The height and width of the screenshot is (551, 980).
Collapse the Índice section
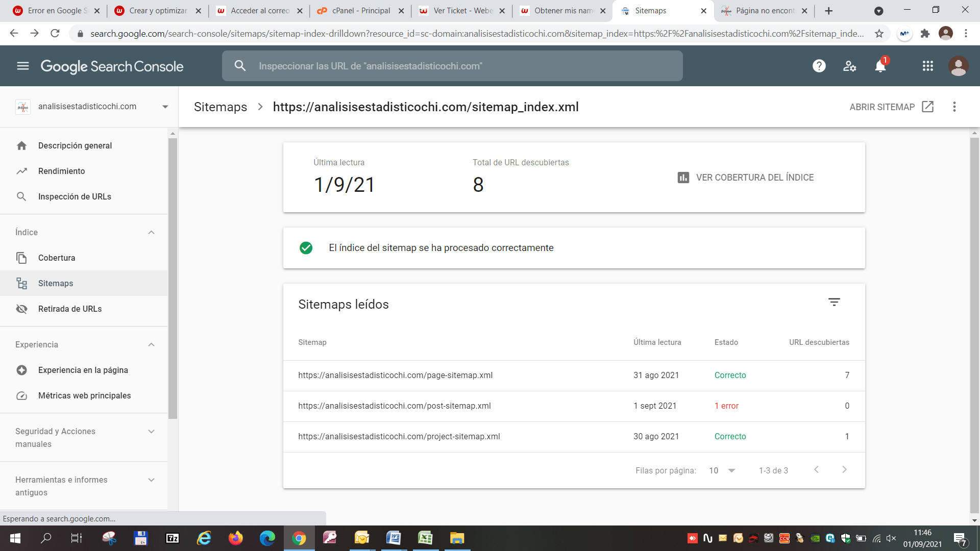tap(151, 233)
